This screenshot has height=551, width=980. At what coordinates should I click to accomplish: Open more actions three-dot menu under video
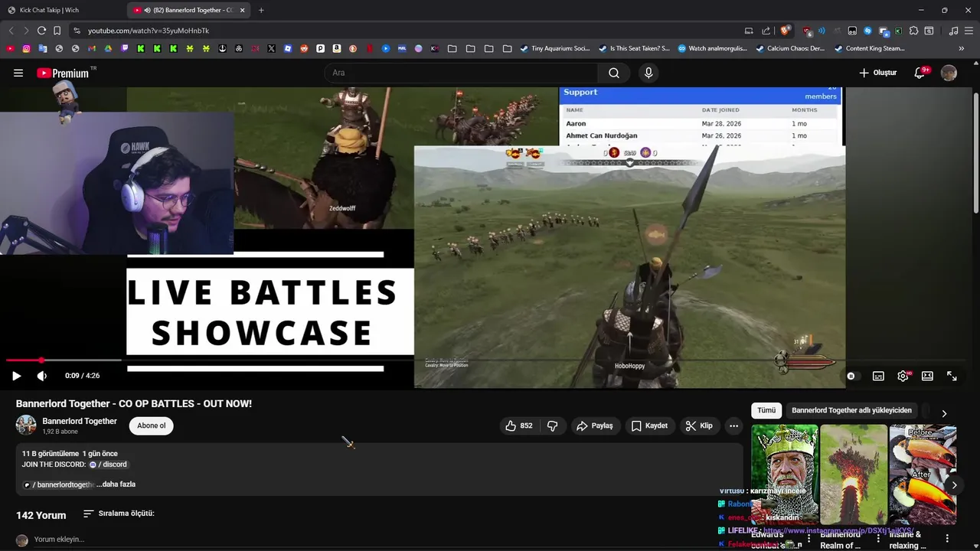point(733,425)
